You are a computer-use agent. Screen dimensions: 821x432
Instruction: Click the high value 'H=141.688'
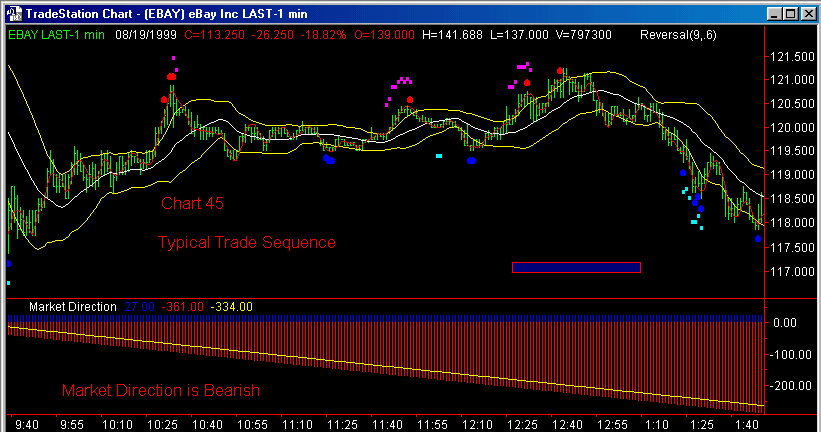452,35
